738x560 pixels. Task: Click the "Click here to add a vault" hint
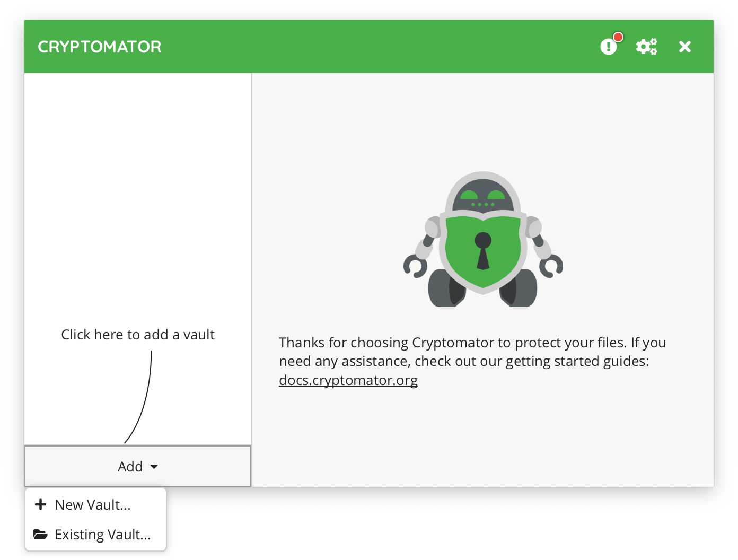pos(138,335)
